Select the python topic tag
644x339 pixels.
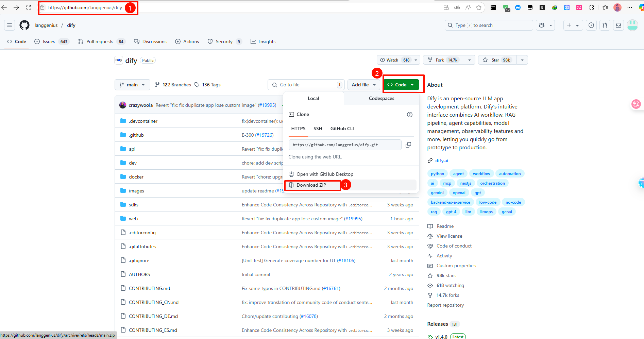click(437, 174)
